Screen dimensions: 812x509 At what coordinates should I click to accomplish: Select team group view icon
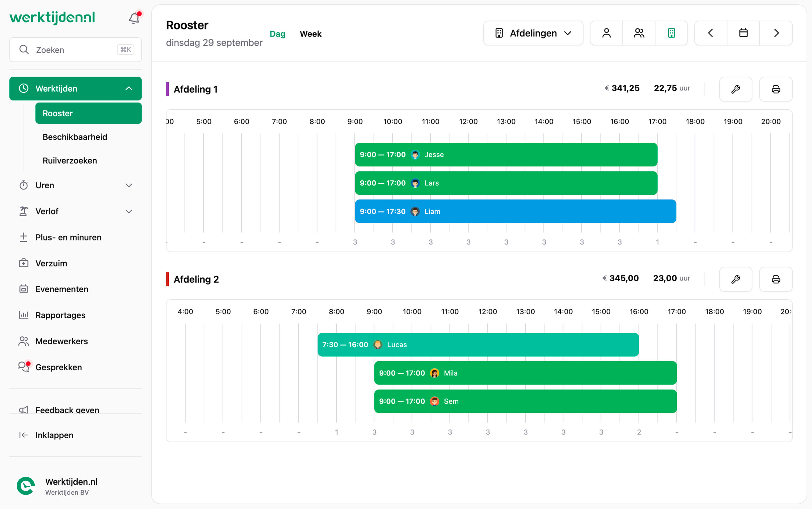639,33
